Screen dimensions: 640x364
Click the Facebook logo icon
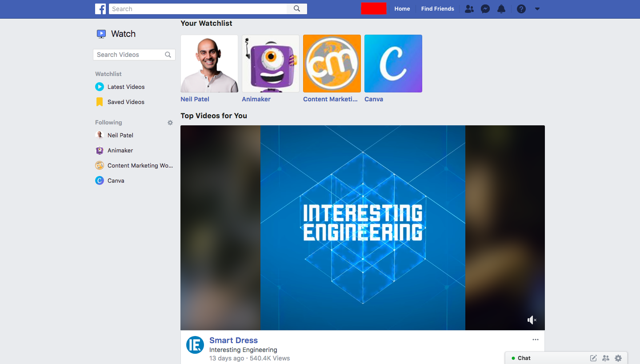point(100,9)
